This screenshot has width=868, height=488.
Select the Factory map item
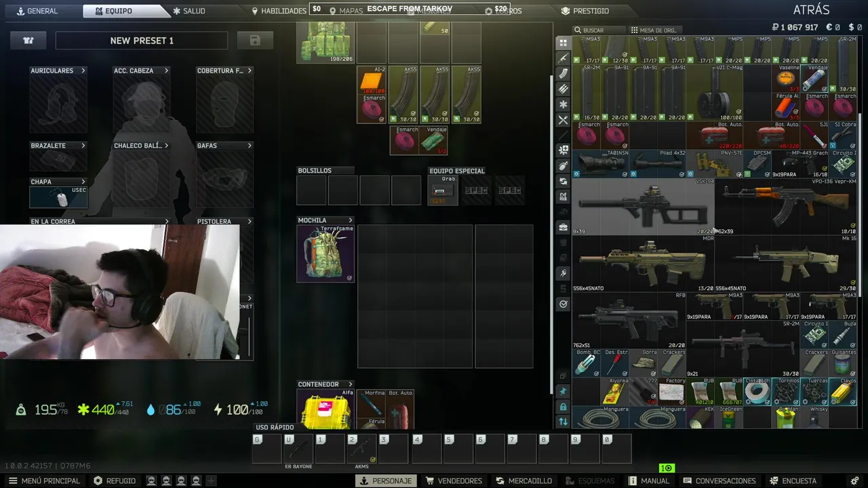(x=671, y=392)
